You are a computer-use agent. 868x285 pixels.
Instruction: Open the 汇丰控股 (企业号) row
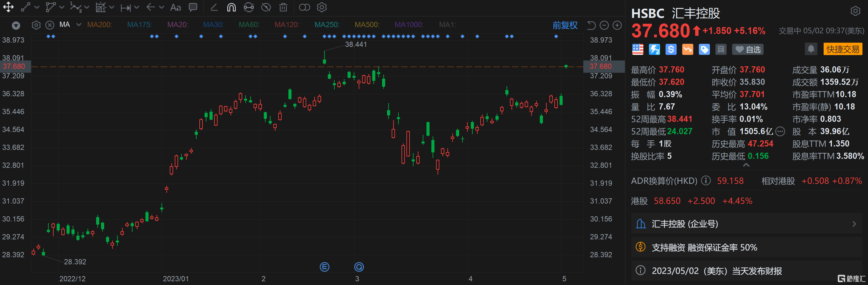(746, 224)
